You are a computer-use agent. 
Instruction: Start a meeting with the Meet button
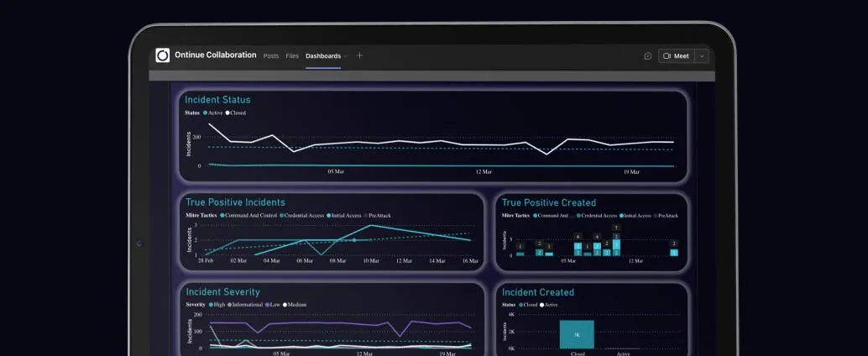click(x=676, y=56)
